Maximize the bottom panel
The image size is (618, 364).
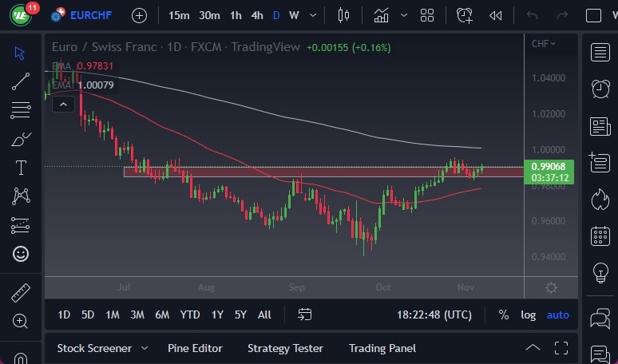coord(561,348)
